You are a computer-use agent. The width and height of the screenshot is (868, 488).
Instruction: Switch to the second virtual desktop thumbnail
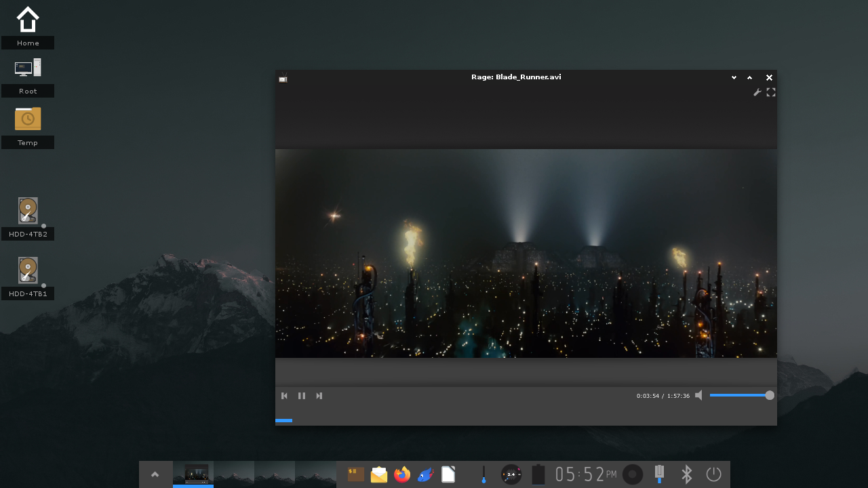234,473
